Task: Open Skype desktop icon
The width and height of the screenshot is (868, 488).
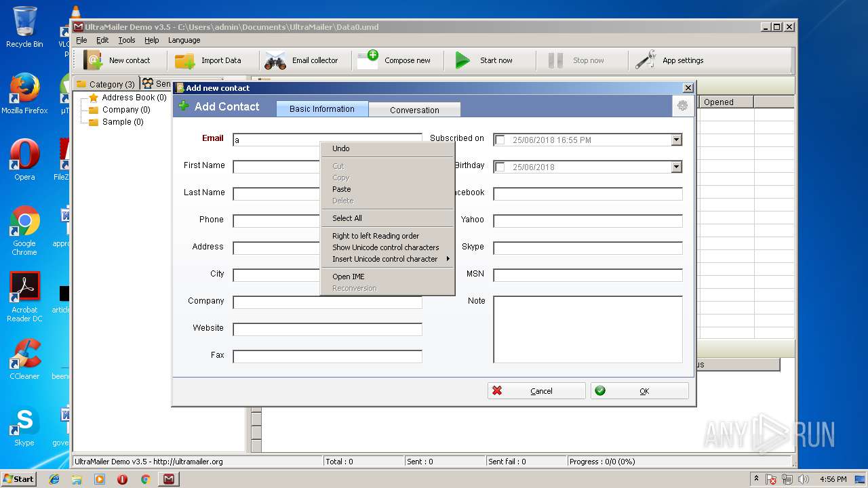Action: click(x=24, y=426)
